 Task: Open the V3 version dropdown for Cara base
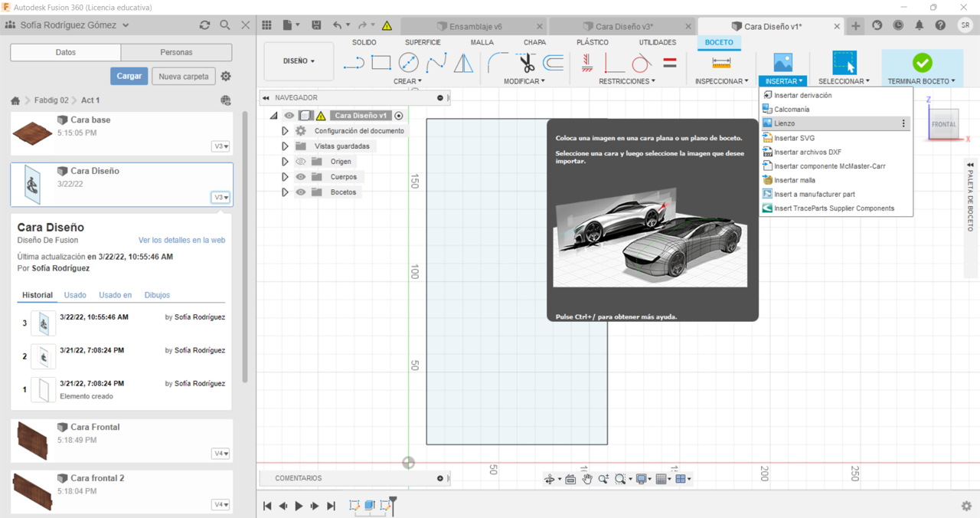click(x=220, y=146)
